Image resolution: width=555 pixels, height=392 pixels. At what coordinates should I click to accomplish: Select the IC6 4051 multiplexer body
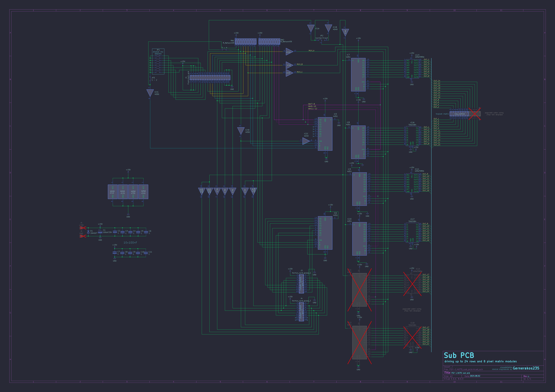[x=325, y=233]
